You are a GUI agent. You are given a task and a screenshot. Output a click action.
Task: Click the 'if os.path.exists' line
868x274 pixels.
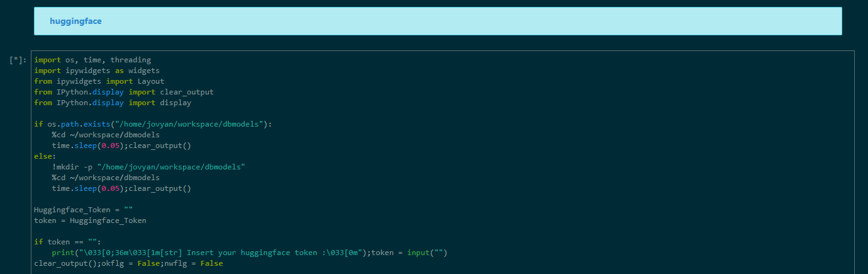click(153, 125)
